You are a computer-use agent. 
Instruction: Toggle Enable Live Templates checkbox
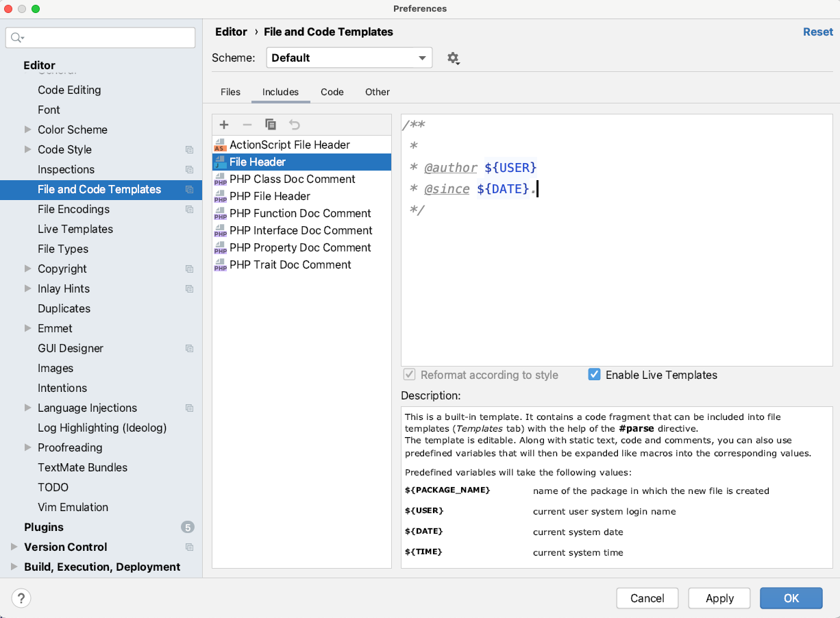click(594, 375)
